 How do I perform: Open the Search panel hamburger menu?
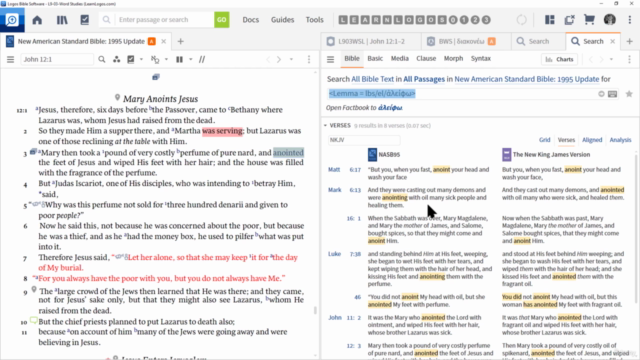(x=330, y=60)
